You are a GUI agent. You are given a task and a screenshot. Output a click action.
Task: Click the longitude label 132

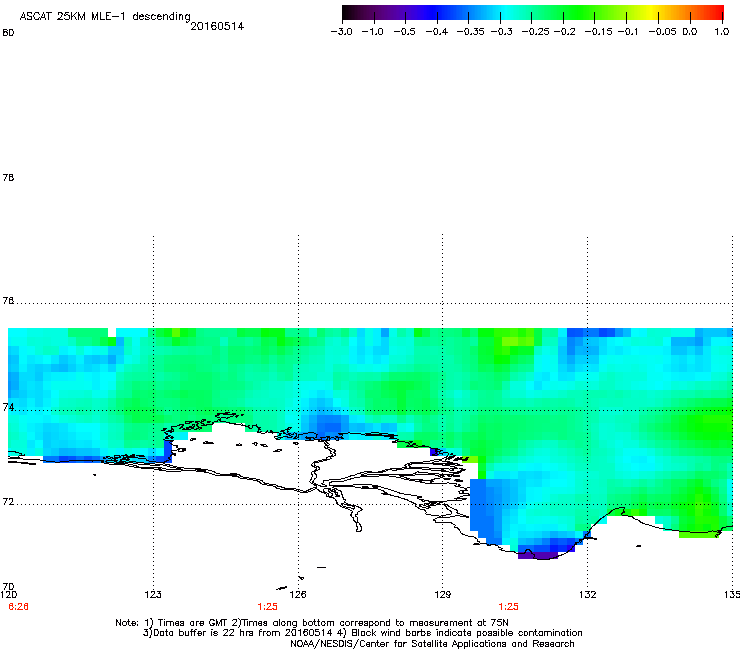click(x=588, y=594)
